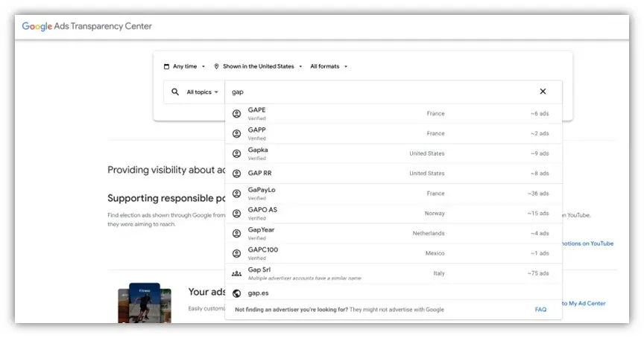The height and width of the screenshot is (338, 644).
Task: Click the GapYear advertiser profile icon
Action: pyautogui.click(x=236, y=234)
